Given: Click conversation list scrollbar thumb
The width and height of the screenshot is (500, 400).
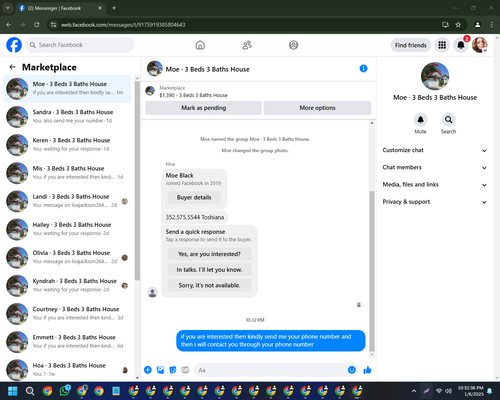Looking at the screenshot, I should pyautogui.click(x=137, y=180).
